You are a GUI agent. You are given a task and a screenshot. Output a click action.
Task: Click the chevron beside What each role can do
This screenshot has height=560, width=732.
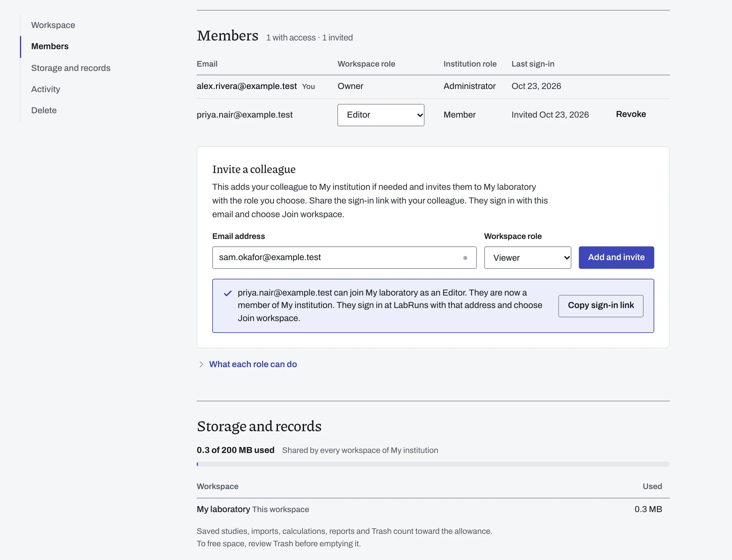(x=201, y=364)
